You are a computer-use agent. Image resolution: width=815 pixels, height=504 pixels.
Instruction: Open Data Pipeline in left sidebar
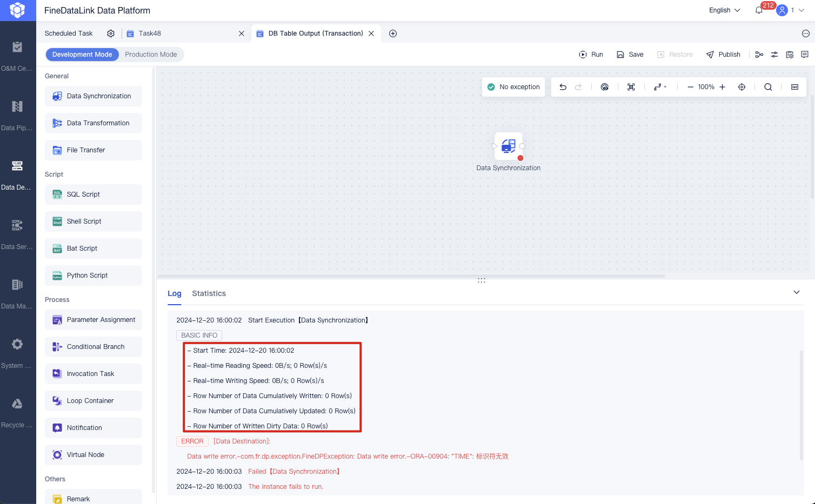click(17, 116)
